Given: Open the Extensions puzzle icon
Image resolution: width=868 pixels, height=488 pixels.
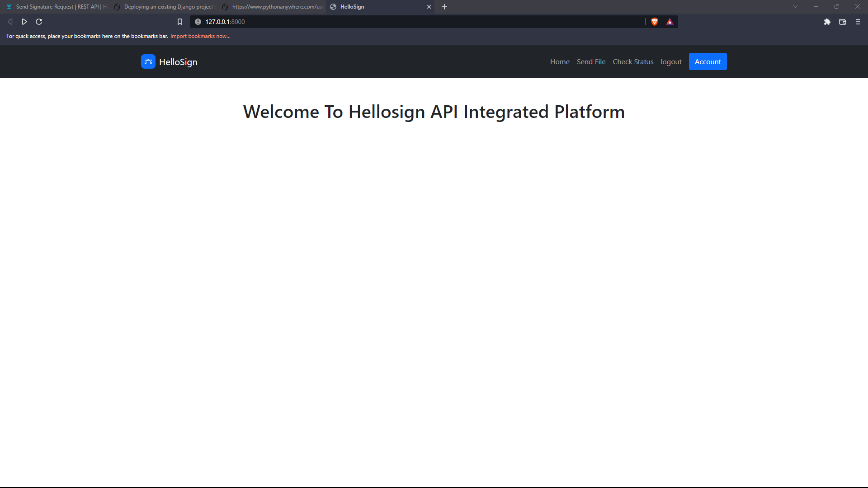Looking at the screenshot, I should click(x=827, y=22).
